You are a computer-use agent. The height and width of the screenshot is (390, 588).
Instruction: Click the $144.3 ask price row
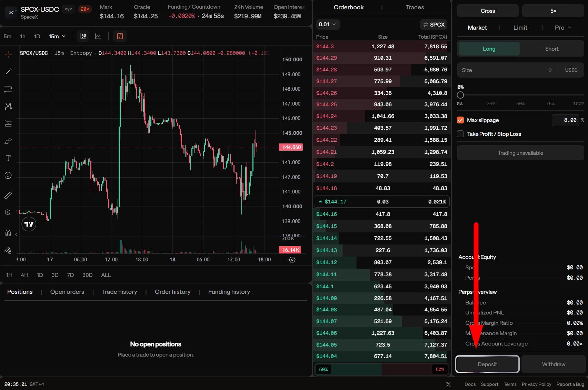(x=382, y=47)
